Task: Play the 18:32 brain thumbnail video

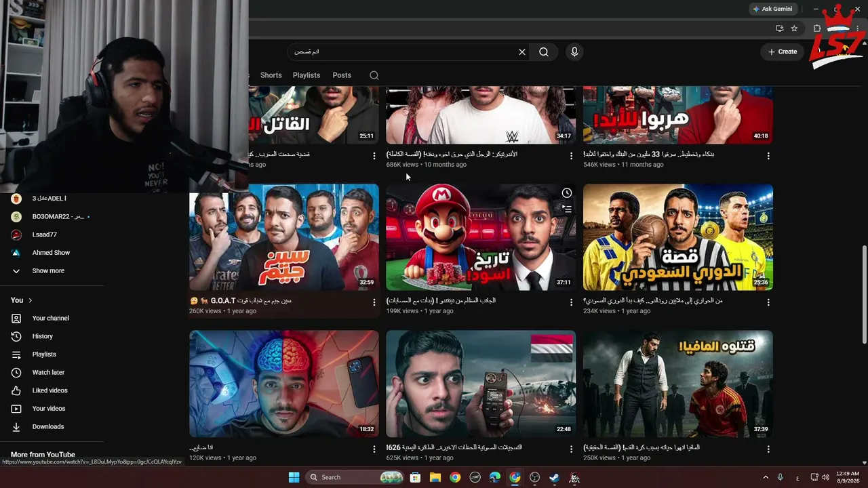Action: pos(284,384)
